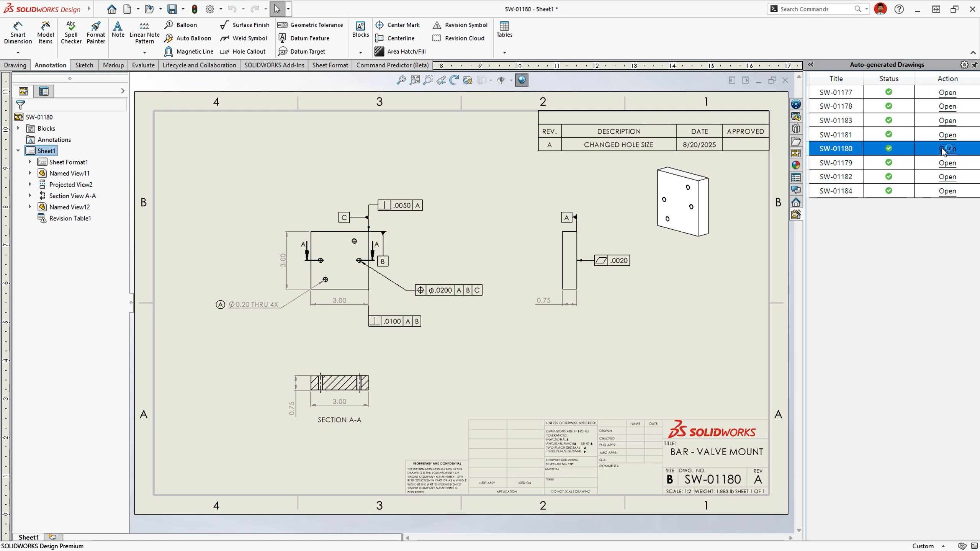This screenshot has height=551, width=980.
Task: Expand Section View A-A in the tree
Action: 30,195
